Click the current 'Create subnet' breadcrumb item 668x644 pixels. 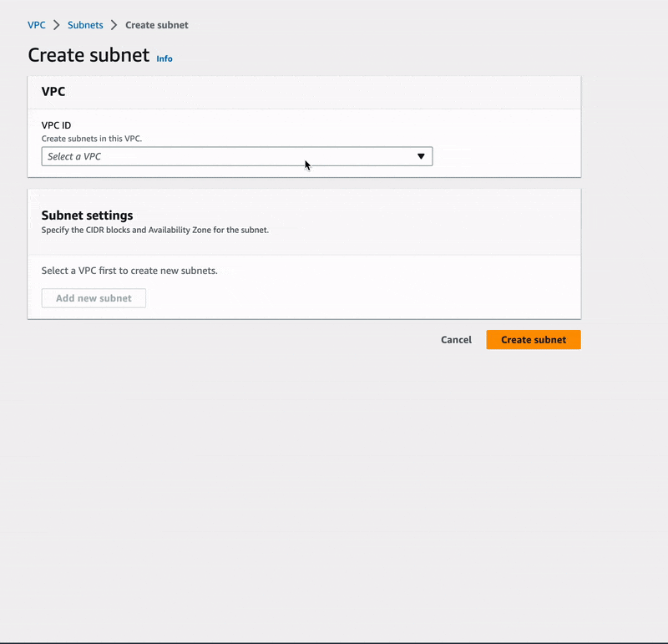click(x=157, y=25)
